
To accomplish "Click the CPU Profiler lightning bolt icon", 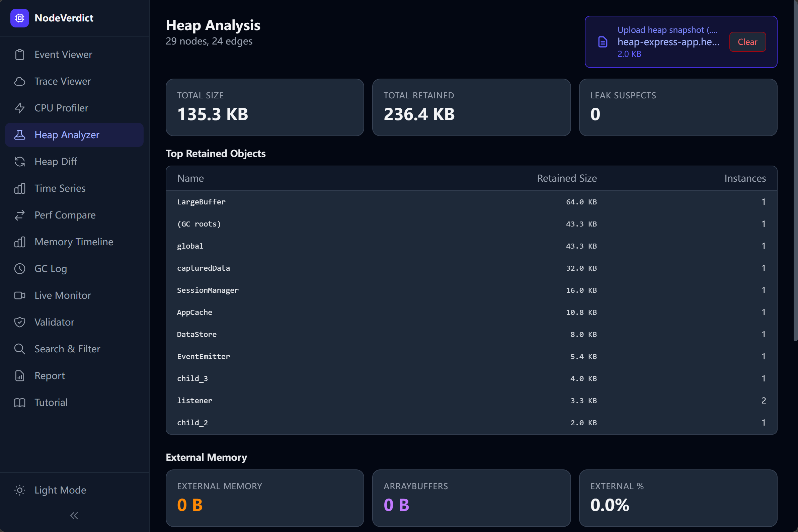I will [x=20, y=108].
